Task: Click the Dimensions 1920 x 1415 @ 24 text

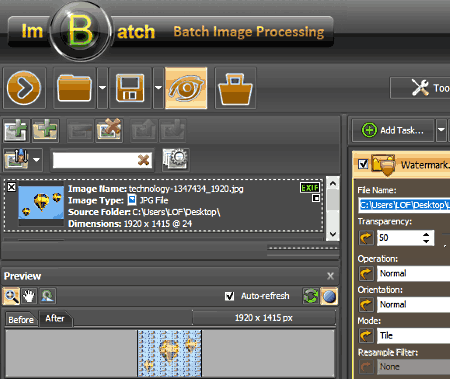Action: [x=130, y=224]
